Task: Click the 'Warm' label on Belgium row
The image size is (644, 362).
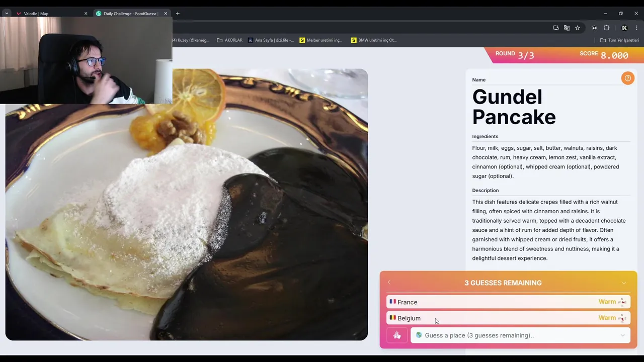Action: tap(607, 318)
